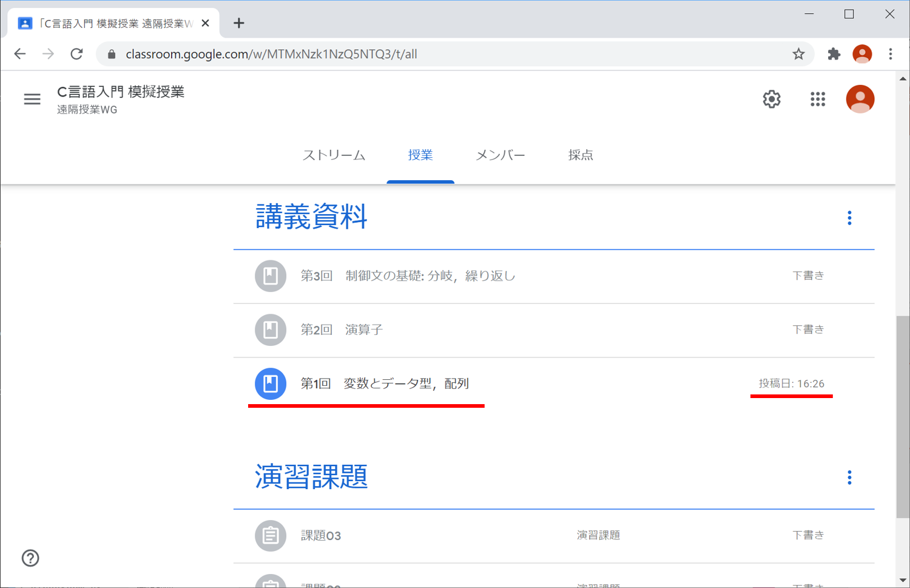
Task: Open the 採点 tab
Action: [581, 155]
